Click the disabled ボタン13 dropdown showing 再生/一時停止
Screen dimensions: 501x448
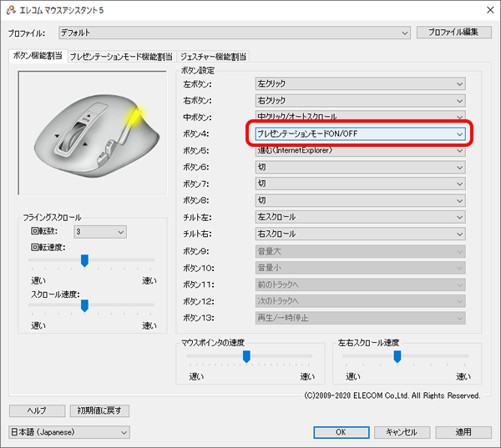click(x=360, y=318)
